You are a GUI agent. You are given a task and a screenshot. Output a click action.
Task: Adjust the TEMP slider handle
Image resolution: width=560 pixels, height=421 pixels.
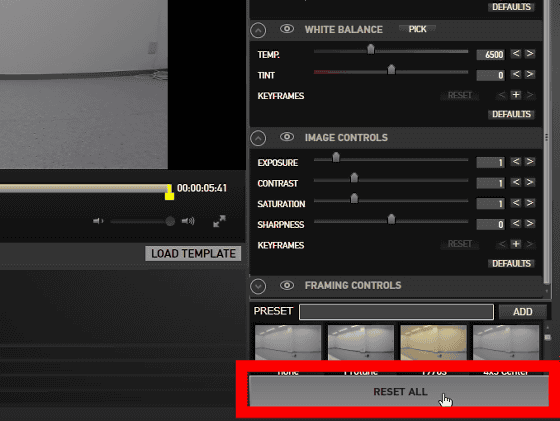point(371,49)
